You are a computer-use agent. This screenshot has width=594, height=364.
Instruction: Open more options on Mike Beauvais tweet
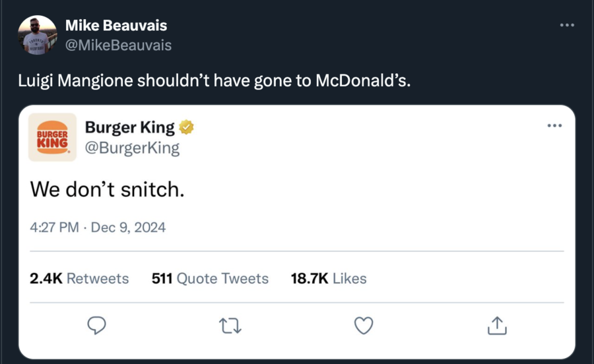[x=567, y=26]
